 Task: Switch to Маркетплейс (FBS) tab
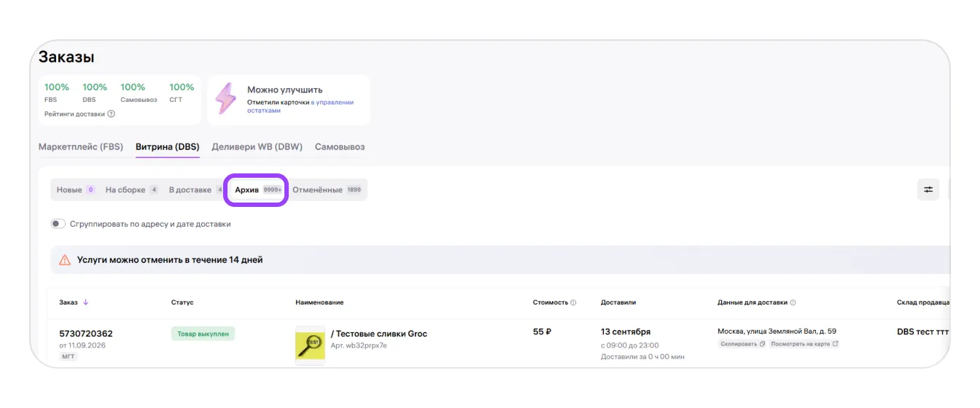(x=82, y=146)
